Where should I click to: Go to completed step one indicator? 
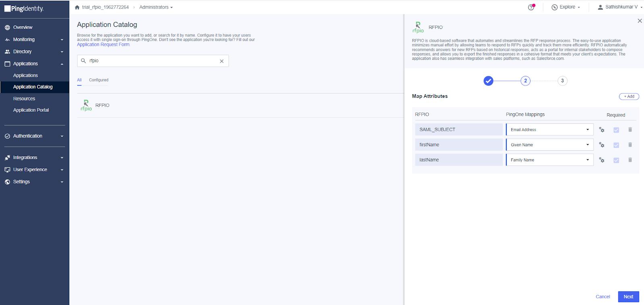coord(488,81)
